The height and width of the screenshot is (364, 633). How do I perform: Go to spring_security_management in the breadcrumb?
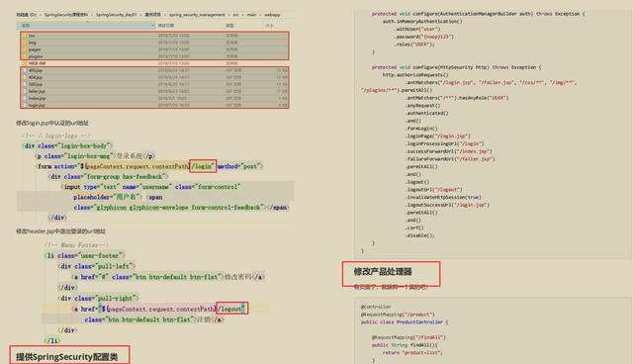point(197,15)
